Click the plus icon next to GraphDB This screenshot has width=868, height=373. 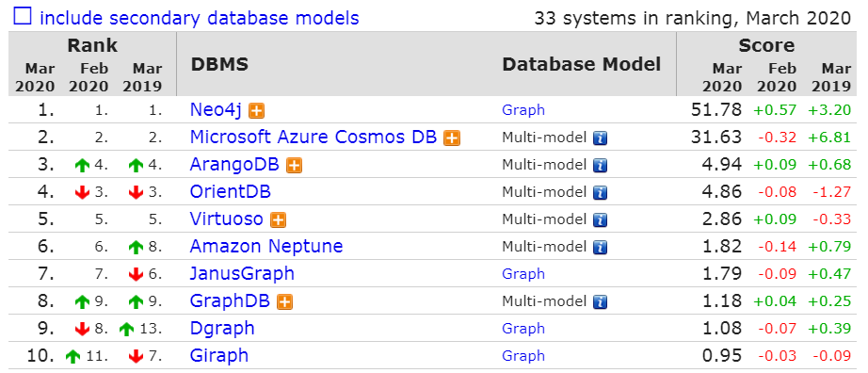click(x=284, y=302)
